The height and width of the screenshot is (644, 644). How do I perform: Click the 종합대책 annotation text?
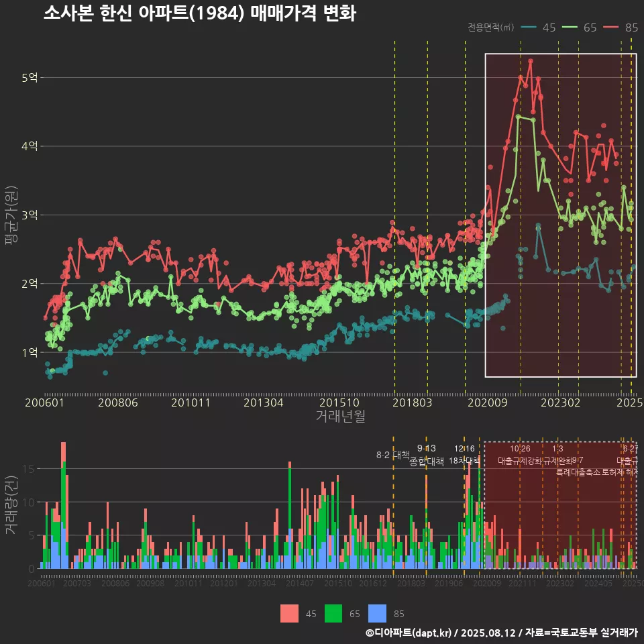point(427,462)
